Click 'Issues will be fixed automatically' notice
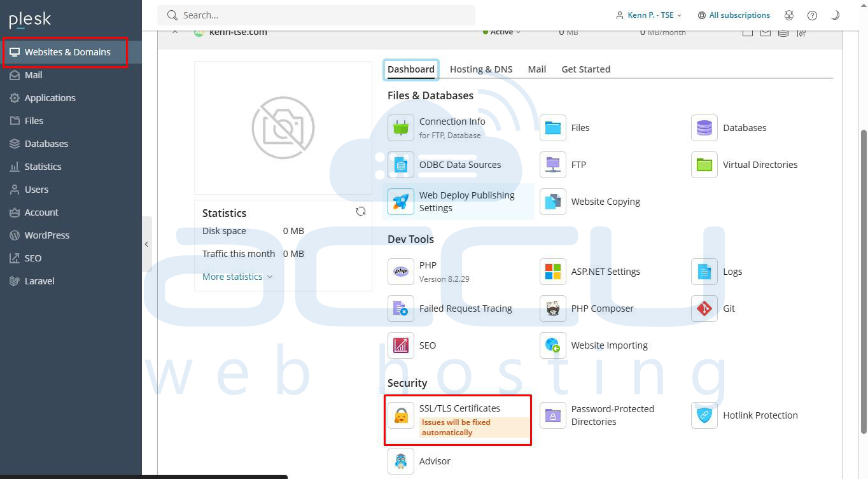Screen dimensions: 868x479 pyautogui.click(x=474, y=427)
